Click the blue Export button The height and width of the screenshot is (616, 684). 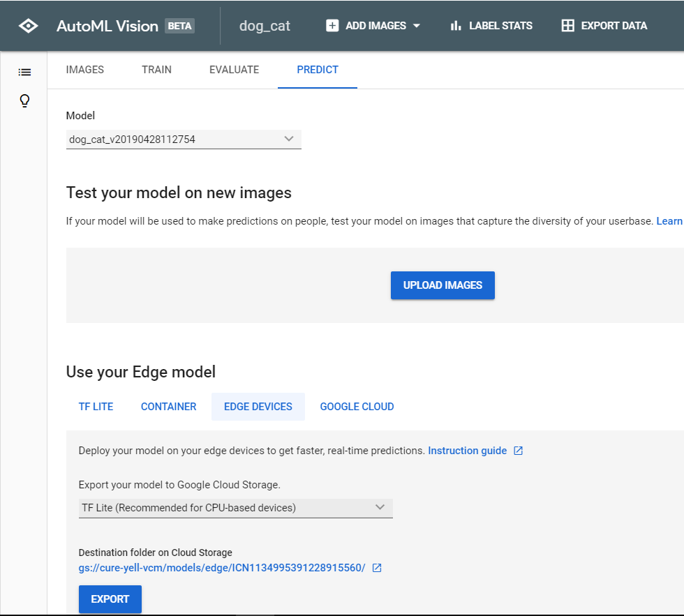[110, 599]
